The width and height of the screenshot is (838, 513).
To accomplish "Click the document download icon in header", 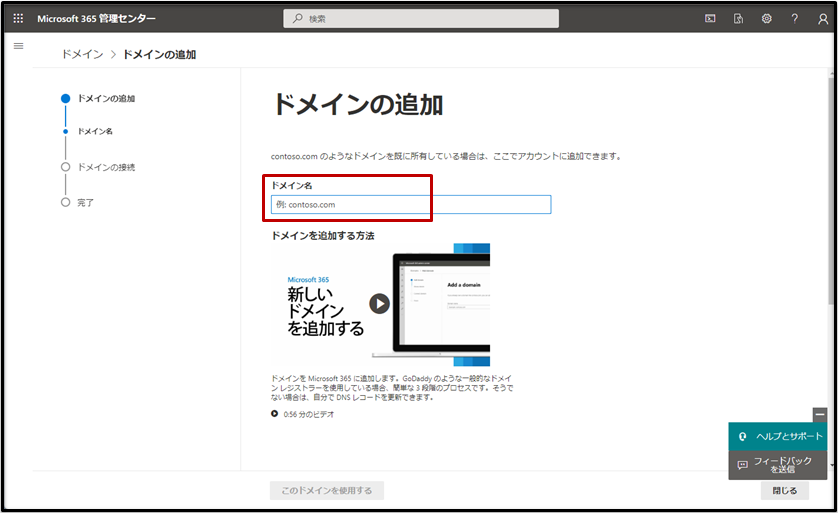I will [x=738, y=19].
